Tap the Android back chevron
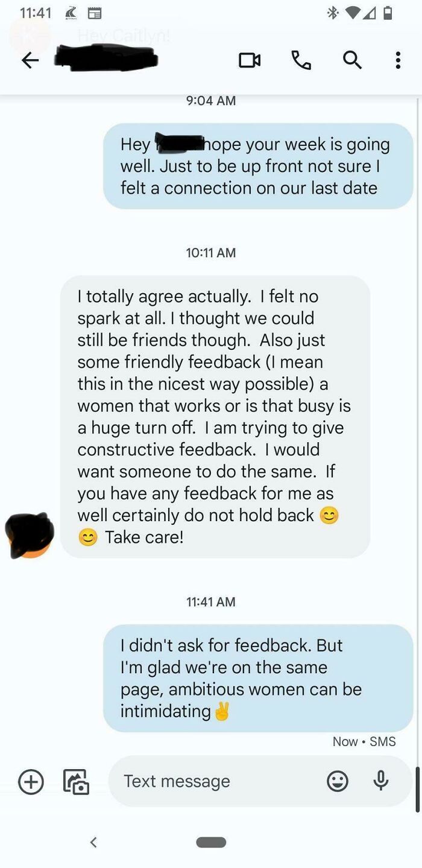This screenshot has width=422, height=868. [93, 842]
